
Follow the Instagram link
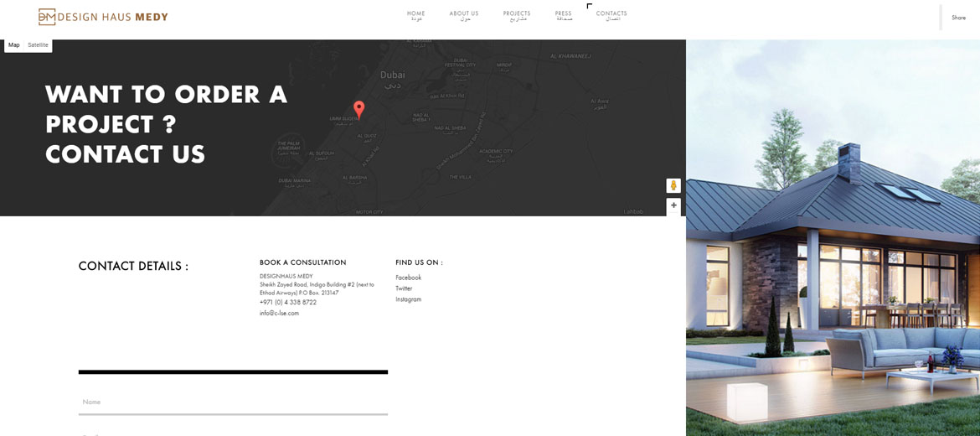coord(408,299)
